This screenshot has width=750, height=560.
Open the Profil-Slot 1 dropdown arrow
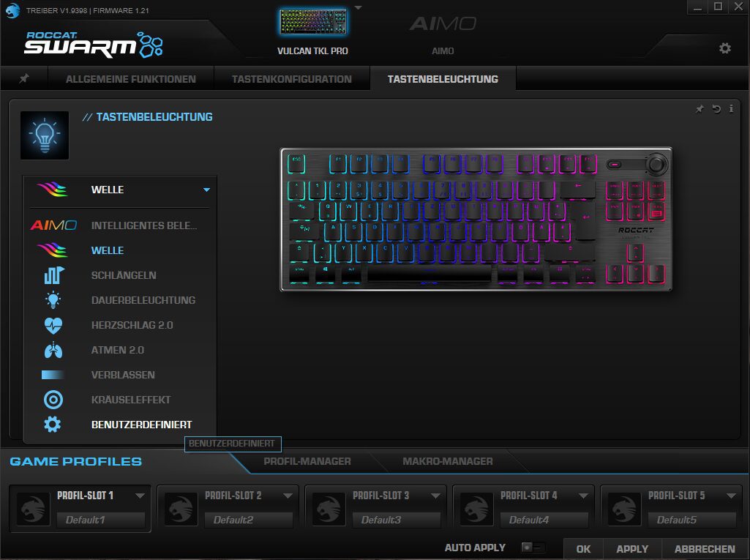pyautogui.click(x=139, y=496)
